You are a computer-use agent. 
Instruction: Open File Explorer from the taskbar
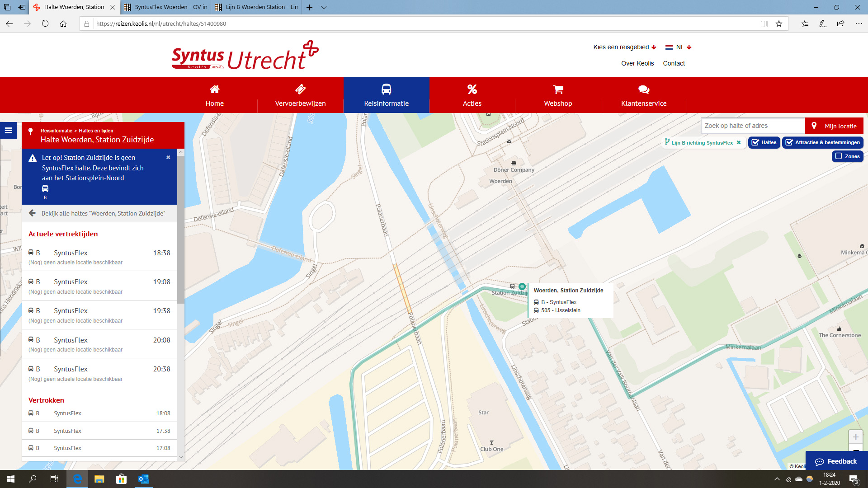(99, 479)
